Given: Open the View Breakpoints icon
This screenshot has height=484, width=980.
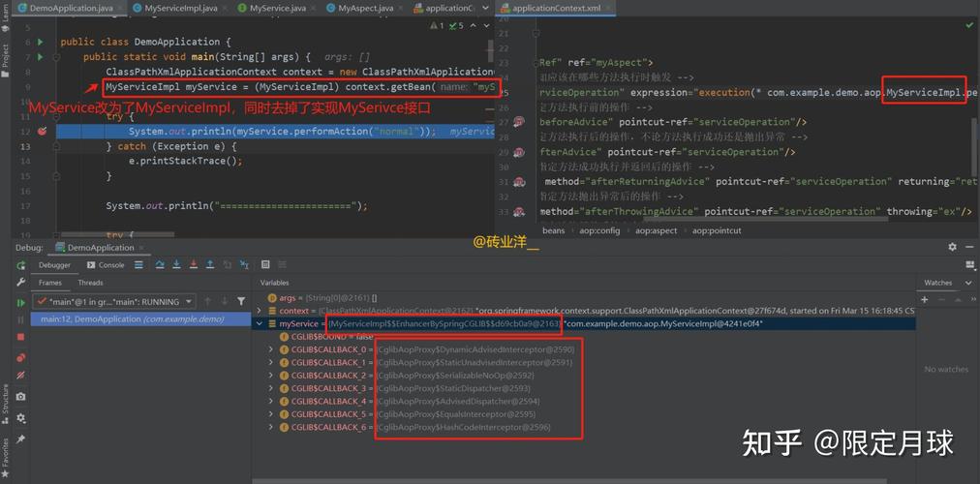Looking at the screenshot, I should pyautogui.click(x=20, y=358).
